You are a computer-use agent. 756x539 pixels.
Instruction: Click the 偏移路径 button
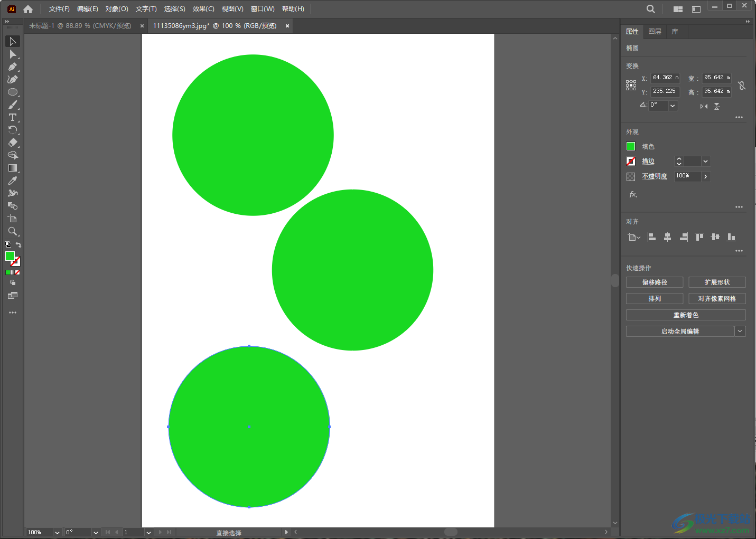click(x=655, y=282)
